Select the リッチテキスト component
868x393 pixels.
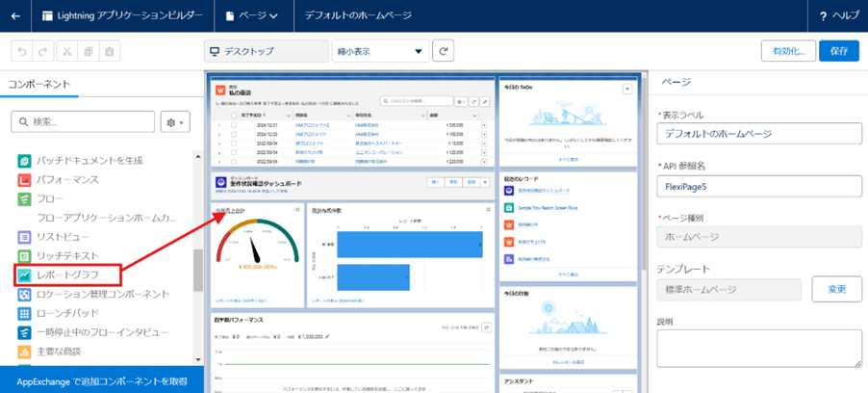tap(58, 256)
